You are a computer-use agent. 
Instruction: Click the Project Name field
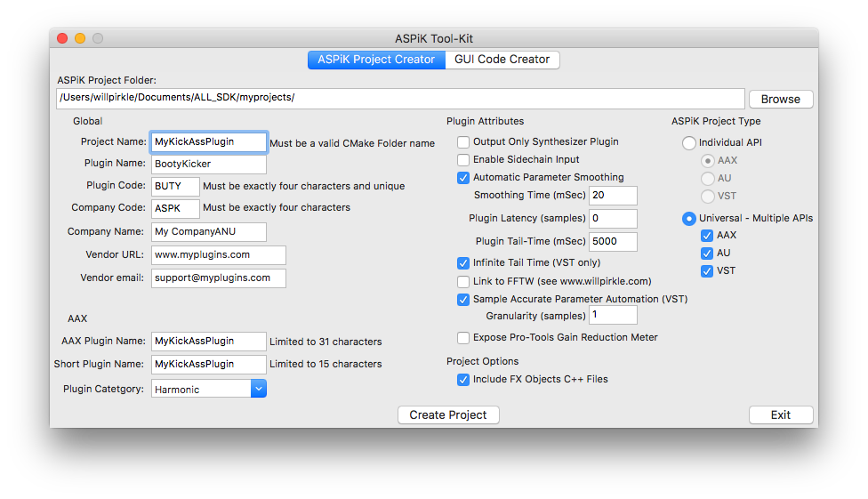pos(209,141)
